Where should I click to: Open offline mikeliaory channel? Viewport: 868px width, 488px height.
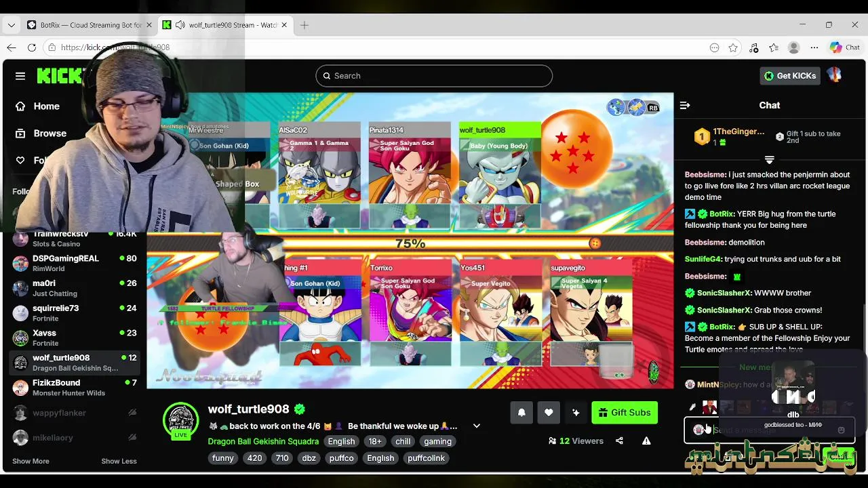(x=76, y=438)
